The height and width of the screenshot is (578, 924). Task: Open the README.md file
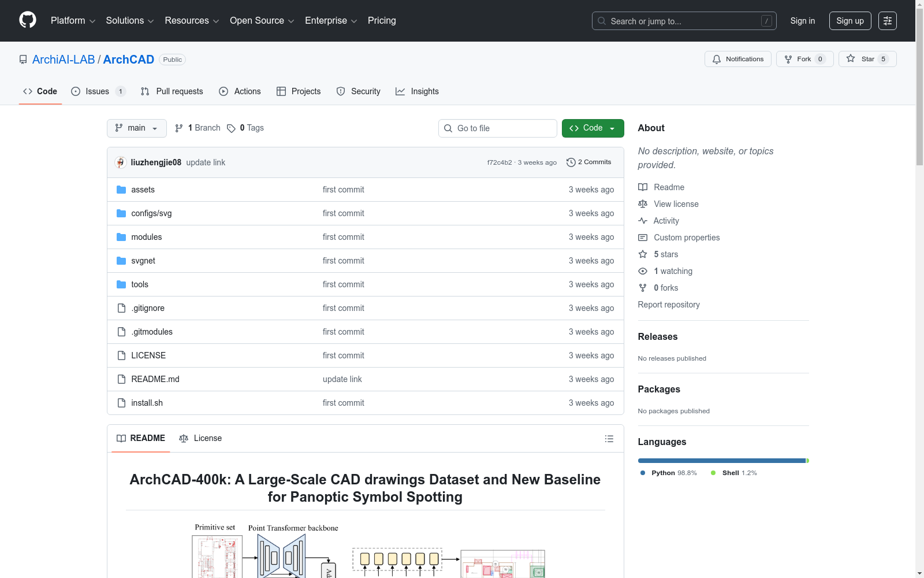point(155,379)
